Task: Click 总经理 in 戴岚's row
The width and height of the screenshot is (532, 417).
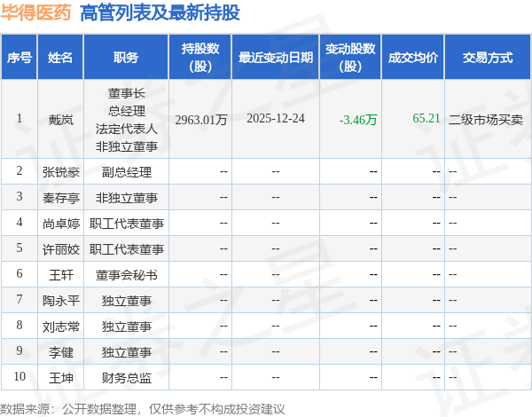Action: coord(127,111)
